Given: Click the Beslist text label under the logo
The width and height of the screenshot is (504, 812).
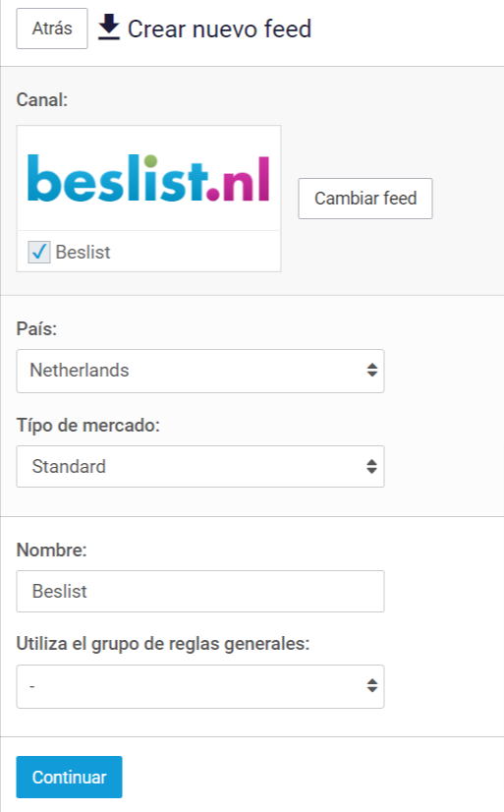Looking at the screenshot, I should (x=83, y=253).
